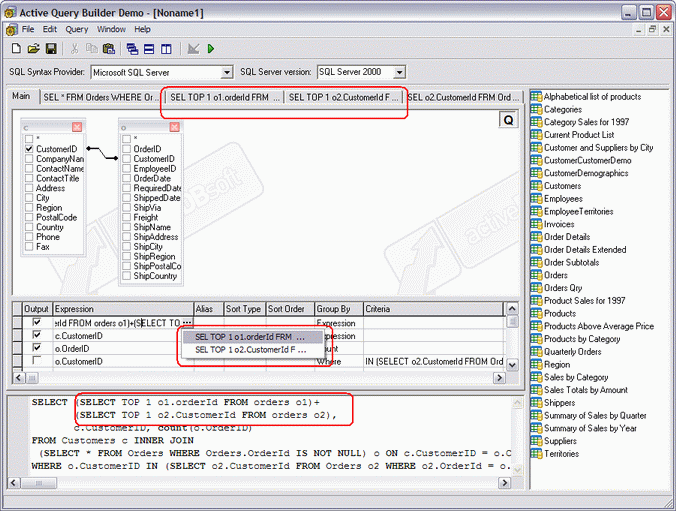Click the Tile horizontally toolbar icon
This screenshot has height=511, width=676.
[149, 49]
